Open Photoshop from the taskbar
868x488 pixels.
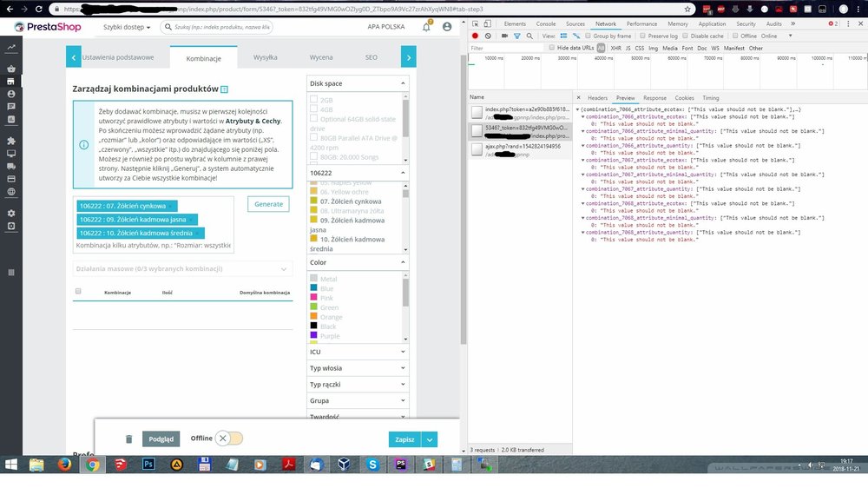(x=148, y=465)
